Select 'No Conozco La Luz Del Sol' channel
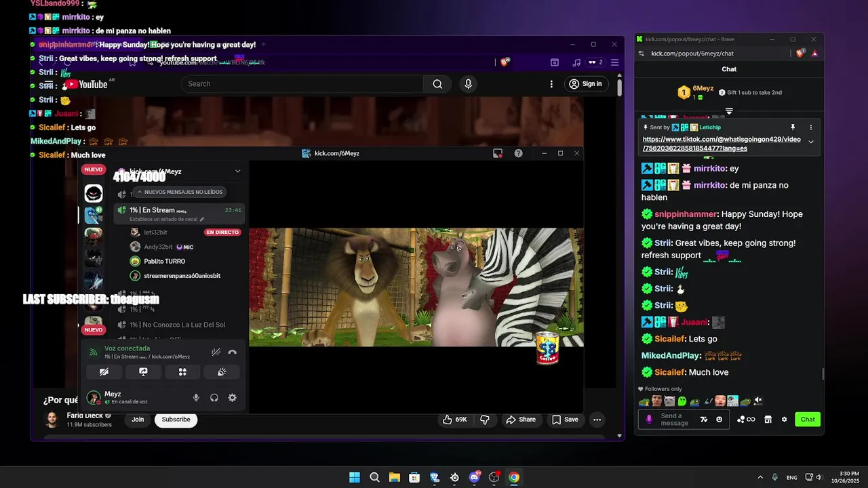The height and width of the screenshot is (488, 868). click(x=179, y=325)
